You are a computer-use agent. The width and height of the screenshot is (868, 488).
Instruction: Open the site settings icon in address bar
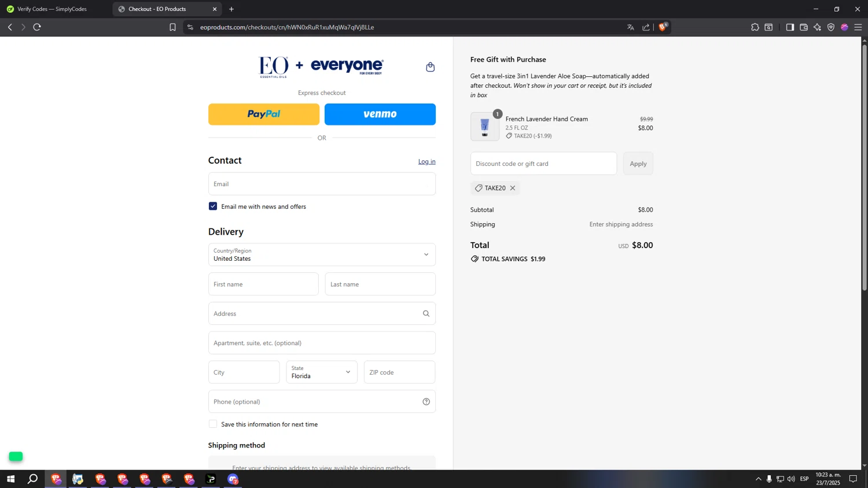pyautogui.click(x=190, y=27)
